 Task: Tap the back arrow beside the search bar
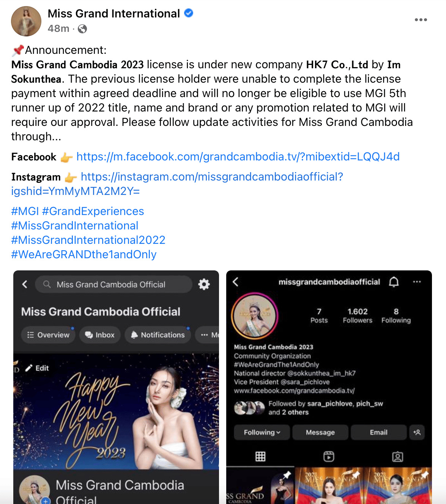click(x=25, y=284)
